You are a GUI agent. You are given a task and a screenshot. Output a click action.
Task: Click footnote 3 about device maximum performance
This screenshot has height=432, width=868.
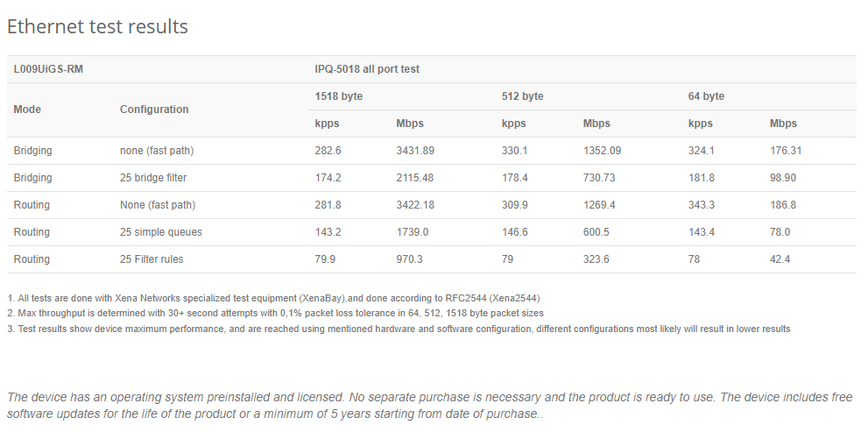(399, 329)
